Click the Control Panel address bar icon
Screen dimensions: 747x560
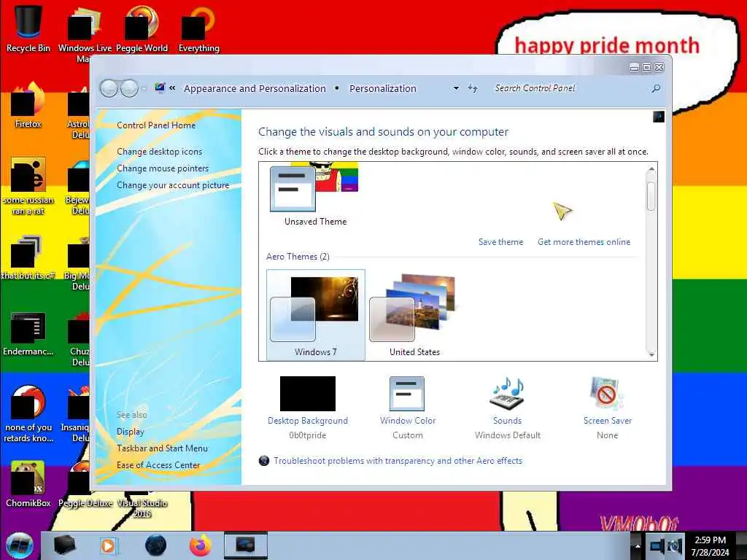click(160, 87)
